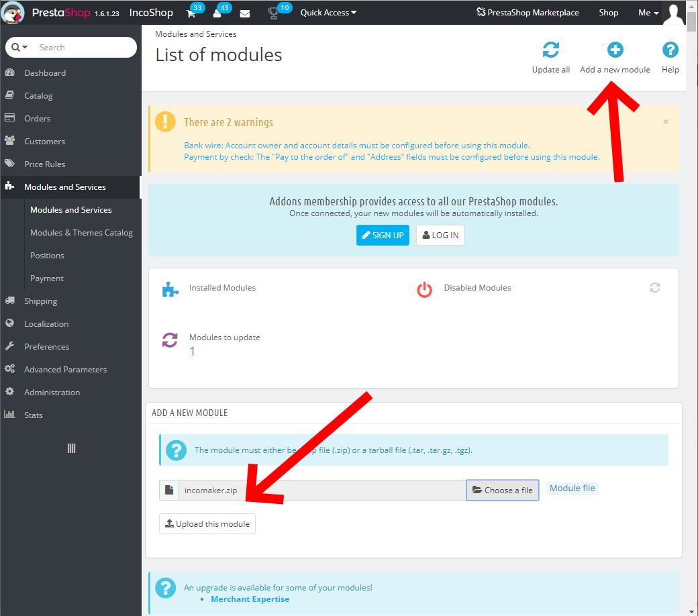698x616 pixels.
Task: Collapse the sidebar menu using bars icon
Action: tap(71, 448)
